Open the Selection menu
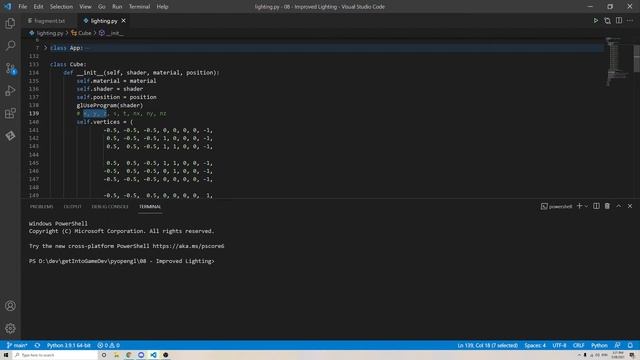This screenshot has width=640, height=360. tap(61, 7)
